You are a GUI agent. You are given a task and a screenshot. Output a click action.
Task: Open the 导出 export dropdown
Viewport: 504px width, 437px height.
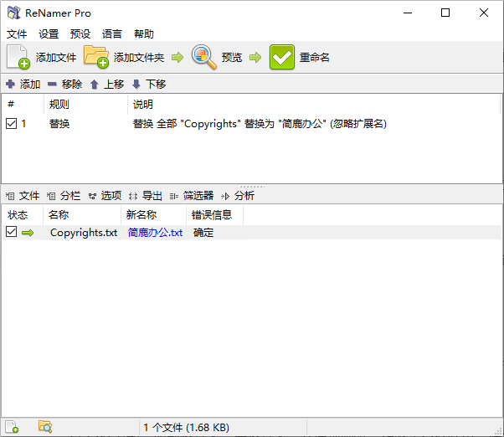pyautogui.click(x=146, y=196)
